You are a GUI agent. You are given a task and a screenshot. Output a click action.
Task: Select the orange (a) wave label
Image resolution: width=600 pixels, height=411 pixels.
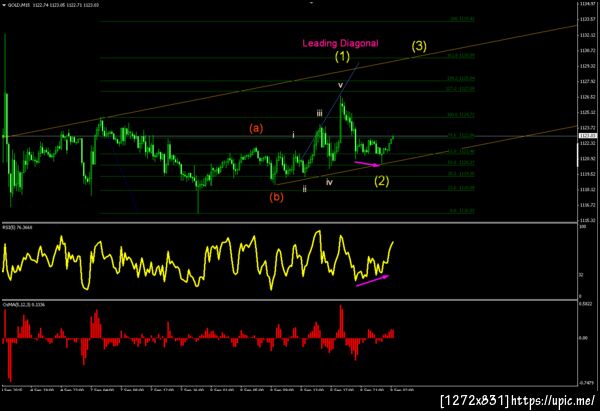click(x=256, y=128)
